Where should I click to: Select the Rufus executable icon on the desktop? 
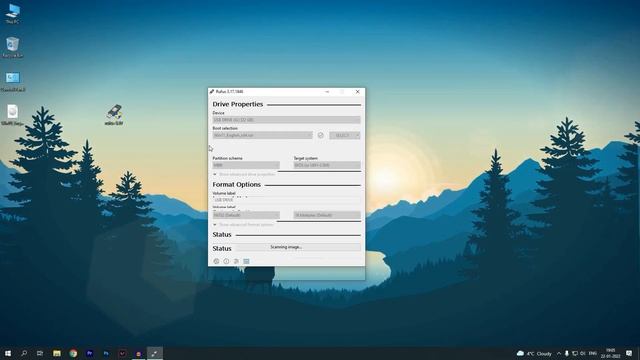pyautogui.click(x=114, y=115)
